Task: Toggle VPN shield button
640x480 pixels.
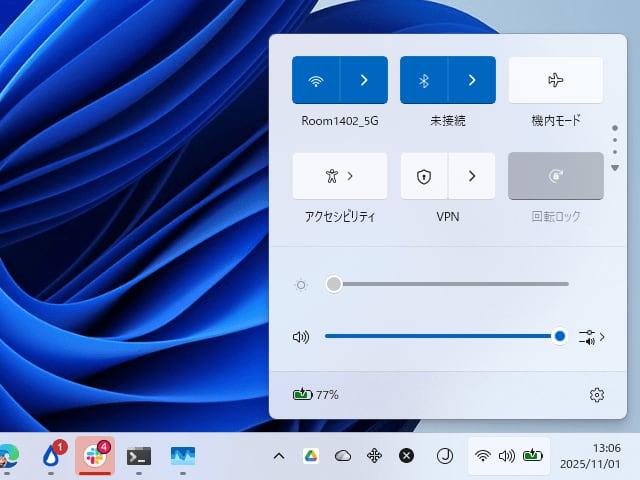Action: pos(423,176)
